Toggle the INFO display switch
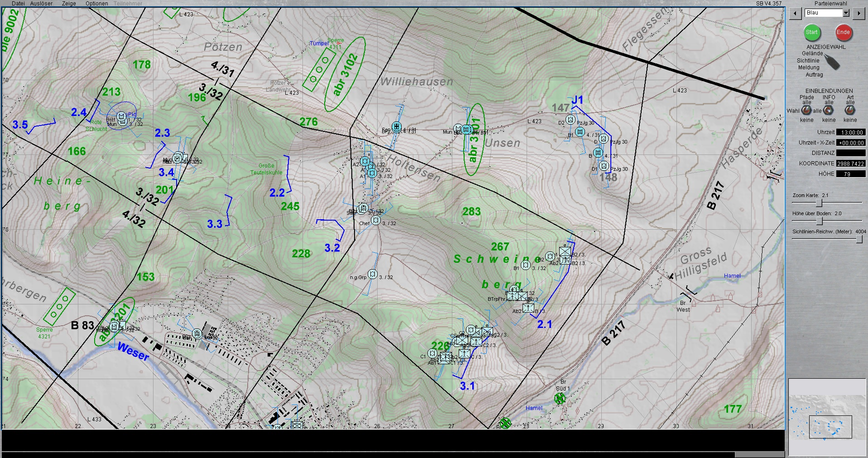Viewport: 868px width, 458px height. pyautogui.click(x=829, y=110)
